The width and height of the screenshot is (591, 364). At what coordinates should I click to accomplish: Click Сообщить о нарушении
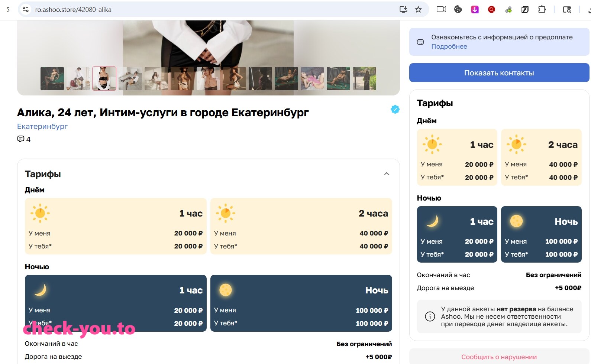point(499,357)
